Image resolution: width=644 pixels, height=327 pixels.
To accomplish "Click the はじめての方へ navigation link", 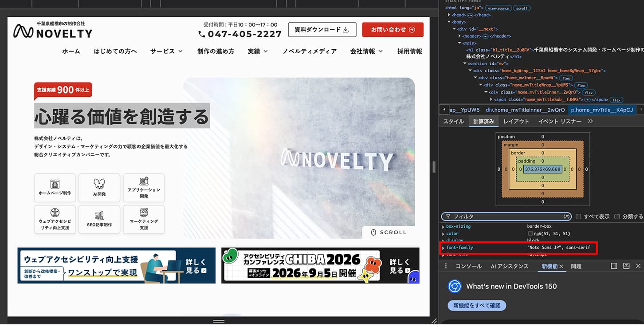I will (115, 51).
